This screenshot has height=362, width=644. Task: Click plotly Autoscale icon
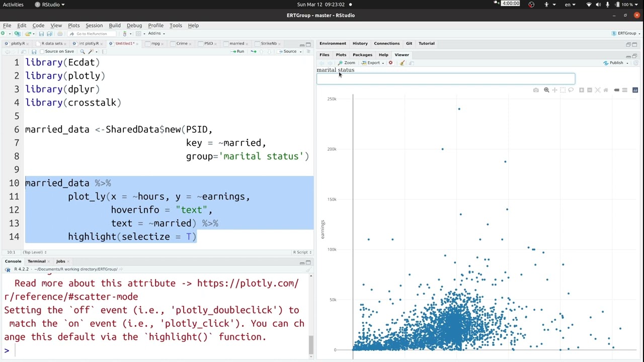point(598,90)
